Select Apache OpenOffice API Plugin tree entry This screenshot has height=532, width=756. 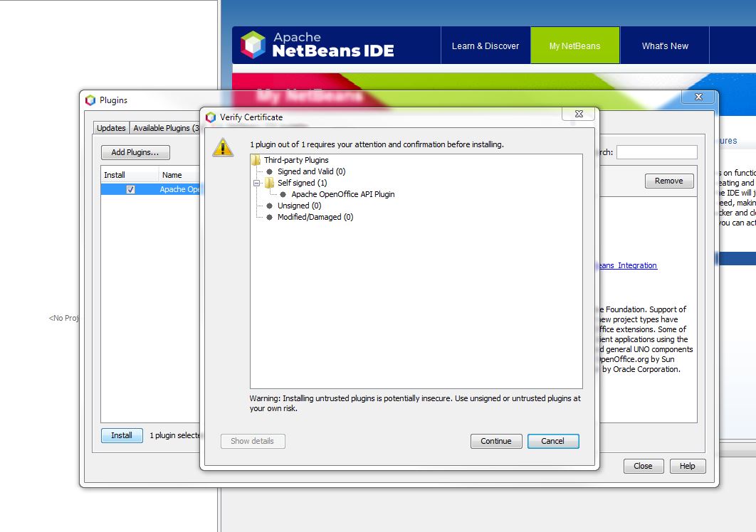343,194
